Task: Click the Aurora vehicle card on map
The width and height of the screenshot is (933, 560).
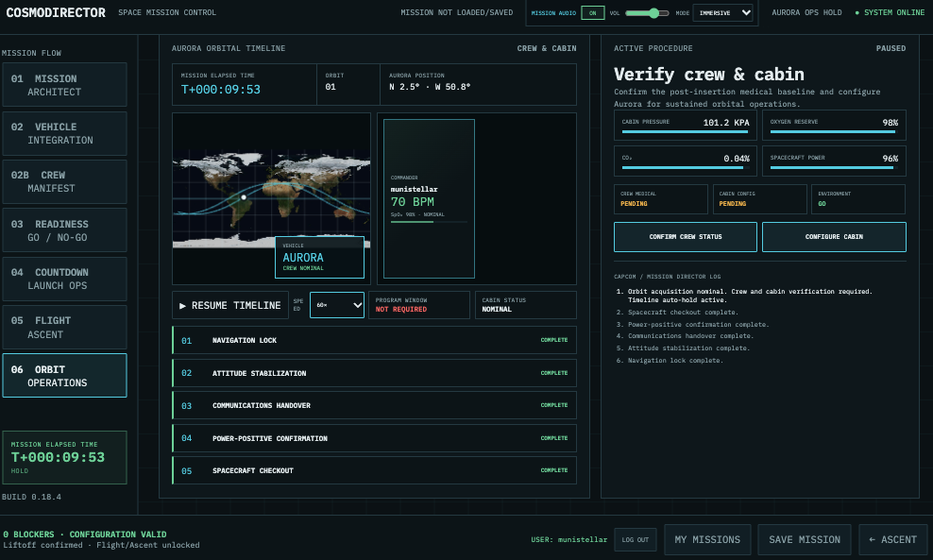Action: pos(319,257)
